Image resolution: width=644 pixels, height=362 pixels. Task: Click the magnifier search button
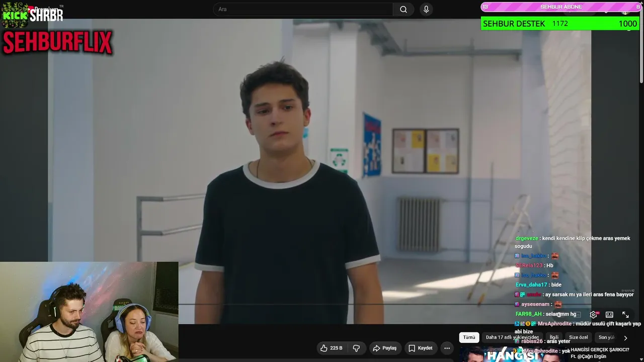pyautogui.click(x=404, y=10)
